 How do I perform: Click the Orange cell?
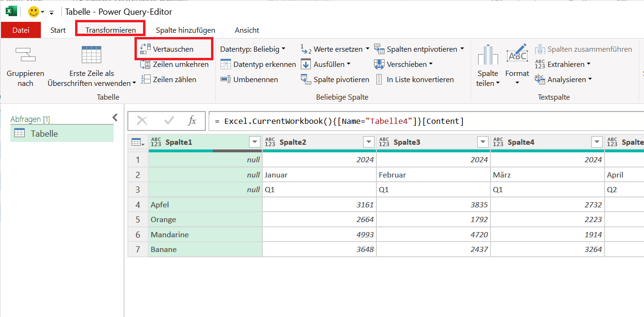tap(205, 219)
